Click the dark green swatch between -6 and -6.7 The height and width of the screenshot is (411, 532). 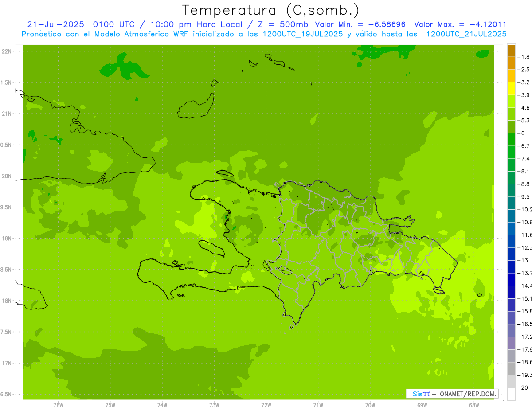click(511, 140)
